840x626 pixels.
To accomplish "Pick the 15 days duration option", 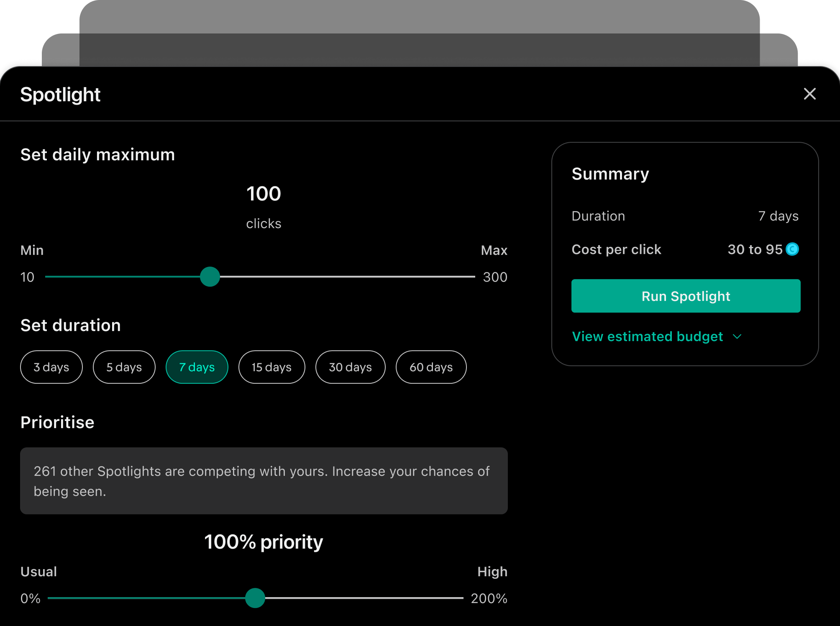I will coord(271,367).
